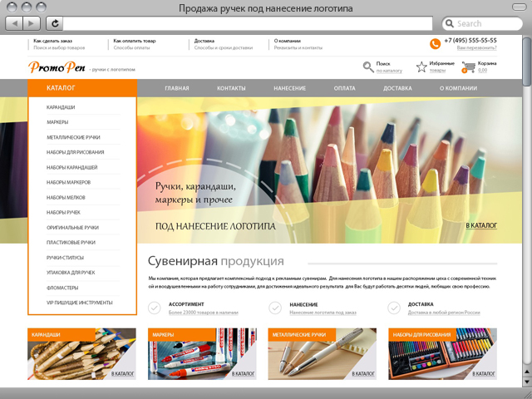Focus the browser Search field
532x399 pixels.
(482, 23)
